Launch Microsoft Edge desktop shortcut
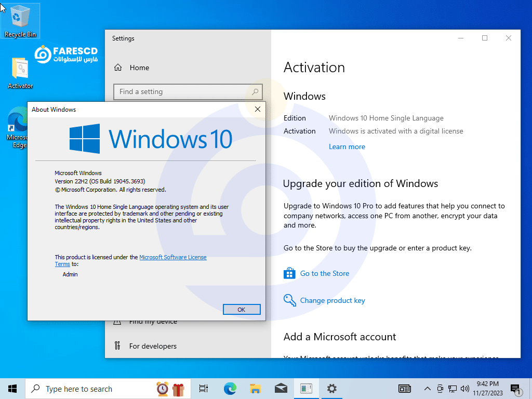The height and width of the screenshot is (399, 532). (x=17, y=127)
